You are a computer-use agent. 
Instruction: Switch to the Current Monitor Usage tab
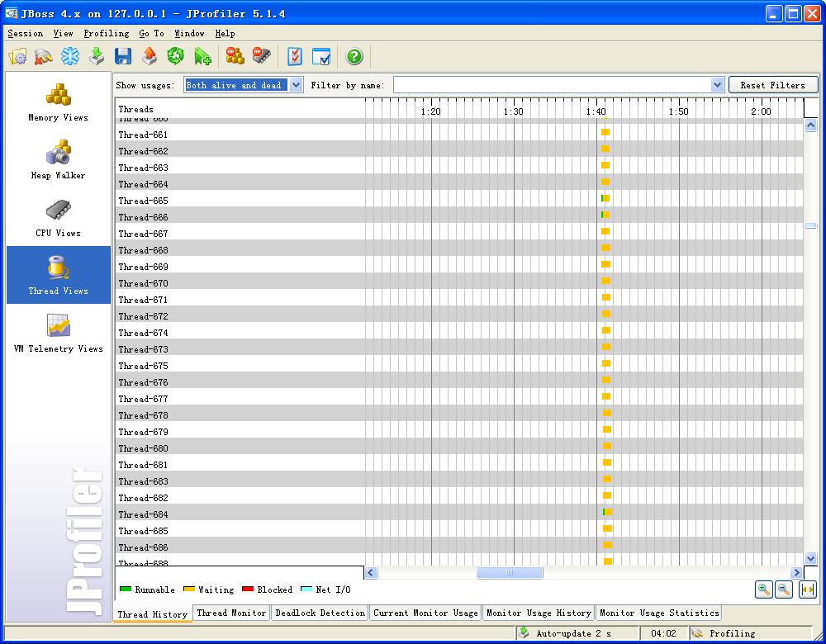[x=425, y=613]
